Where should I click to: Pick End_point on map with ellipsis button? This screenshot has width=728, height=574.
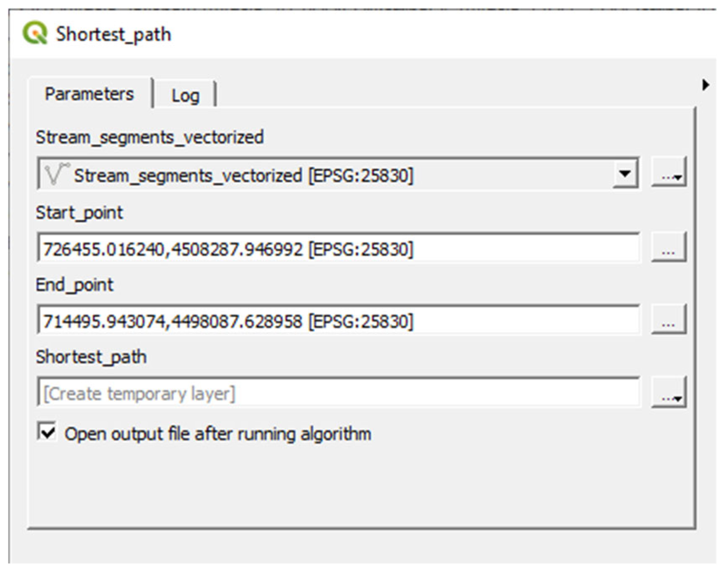coord(668,320)
